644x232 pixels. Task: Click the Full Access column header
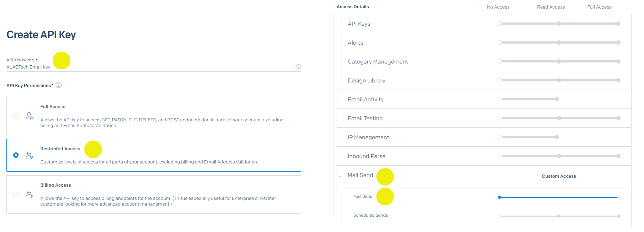[x=599, y=7]
